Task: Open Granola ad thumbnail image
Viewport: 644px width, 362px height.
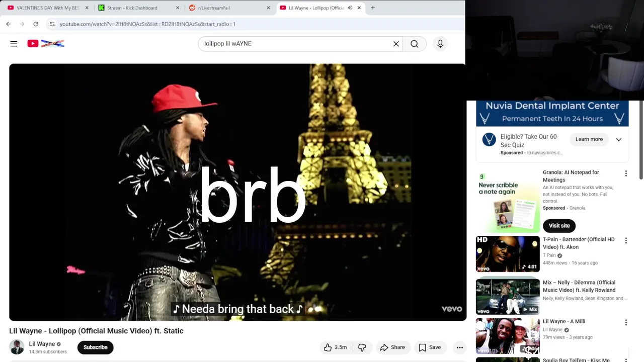Action: click(x=508, y=200)
